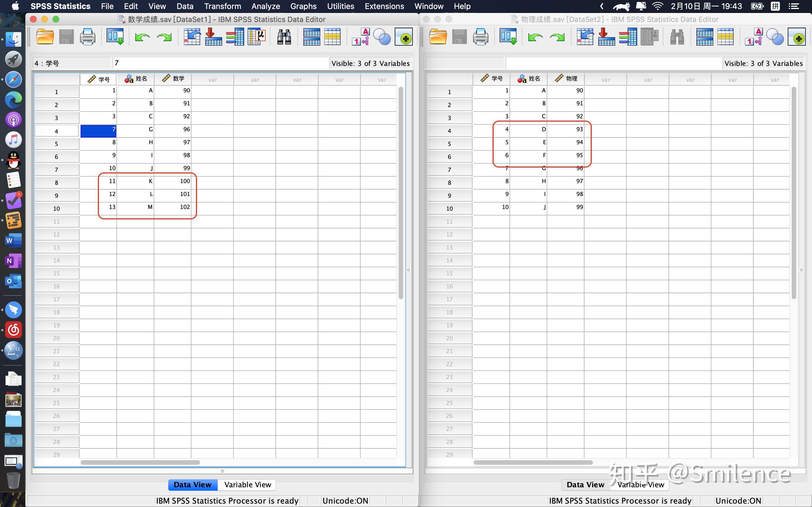Click Recall recently used dialogs icon
This screenshot has width=812, height=507.
(x=115, y=37)
